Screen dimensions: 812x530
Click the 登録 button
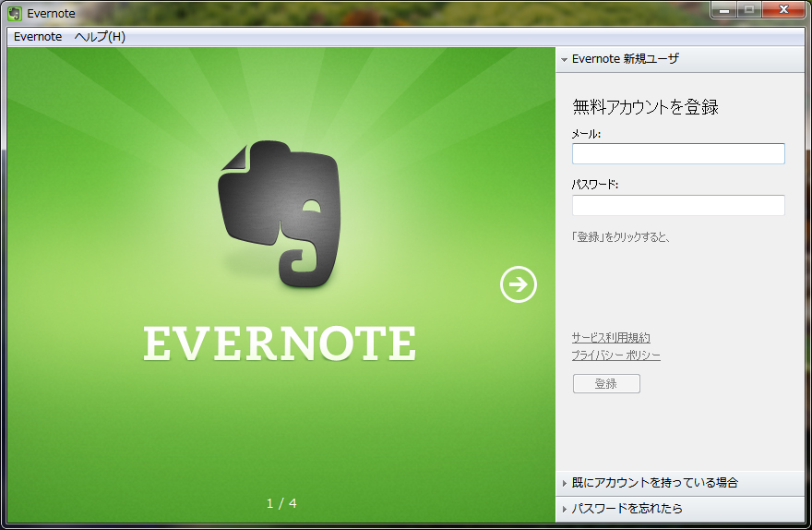(606, 384)
